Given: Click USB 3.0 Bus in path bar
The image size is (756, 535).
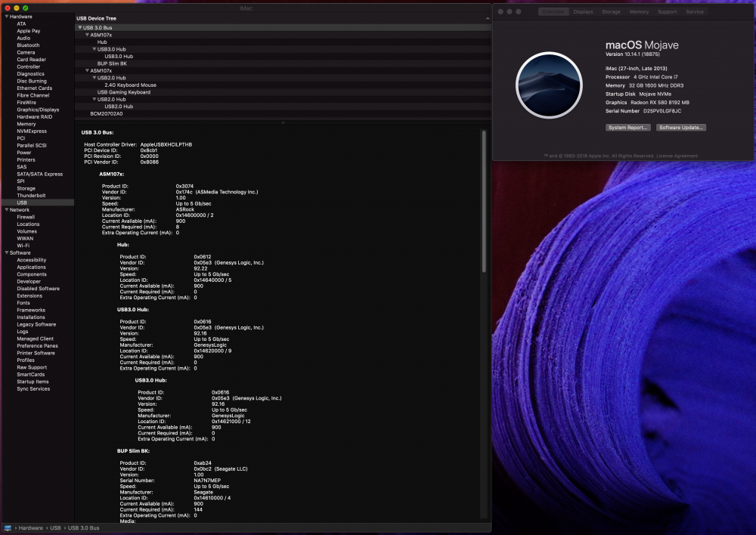Looking at the screenshot, I should 83,527.
